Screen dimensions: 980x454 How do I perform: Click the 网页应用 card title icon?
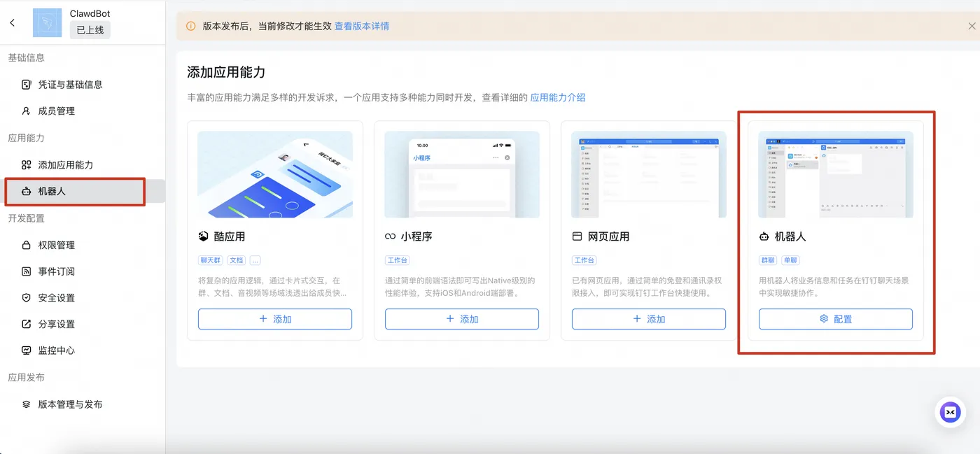[577, 237]
